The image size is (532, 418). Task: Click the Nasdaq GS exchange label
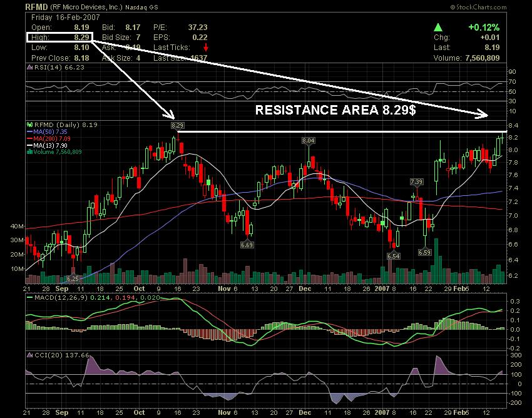point(141,7)
